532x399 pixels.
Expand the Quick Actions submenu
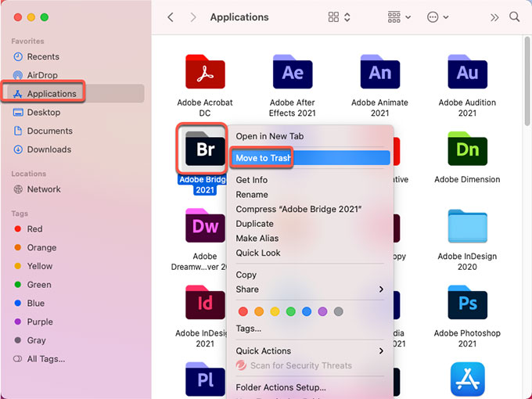pos(310,350)
